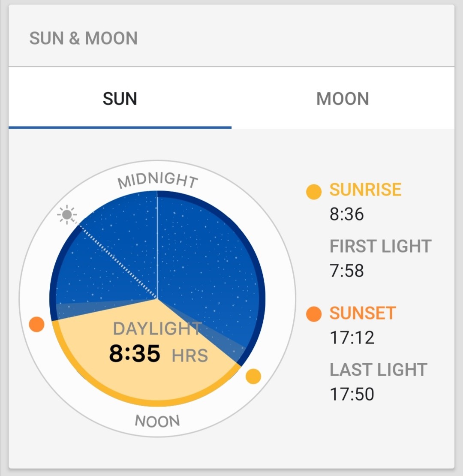Click the orange circle beside SUNSET label

(314, 314)
